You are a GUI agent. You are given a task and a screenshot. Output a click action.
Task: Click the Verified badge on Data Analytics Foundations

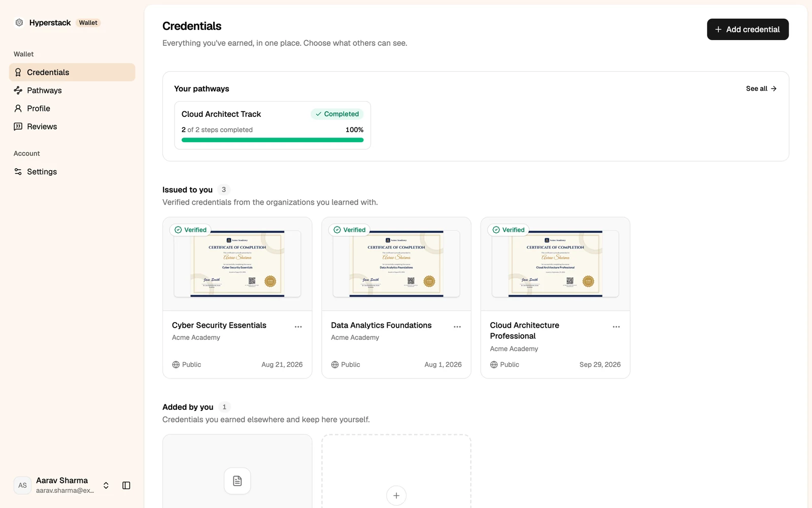tap(349, 230)
